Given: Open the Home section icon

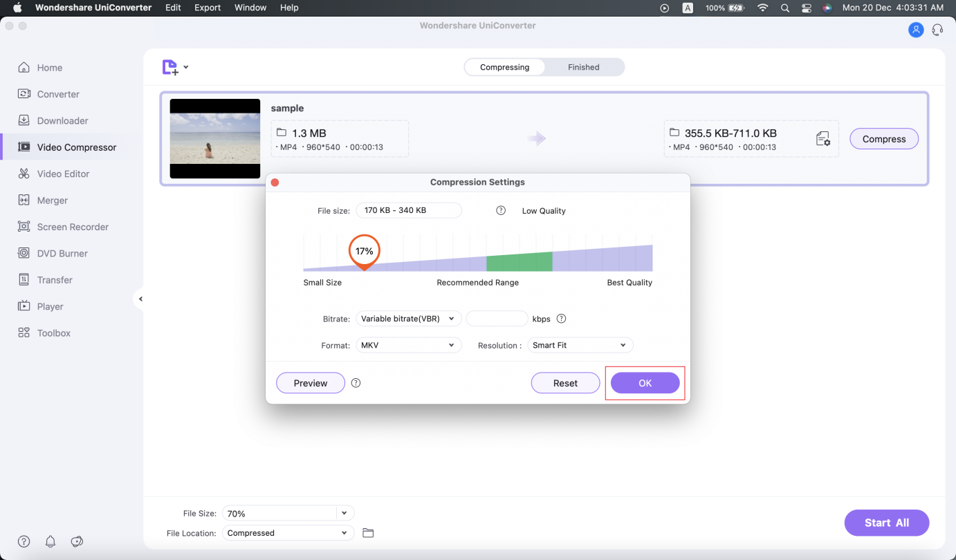Looking at the screenshot, I should (x=24, y=68).
